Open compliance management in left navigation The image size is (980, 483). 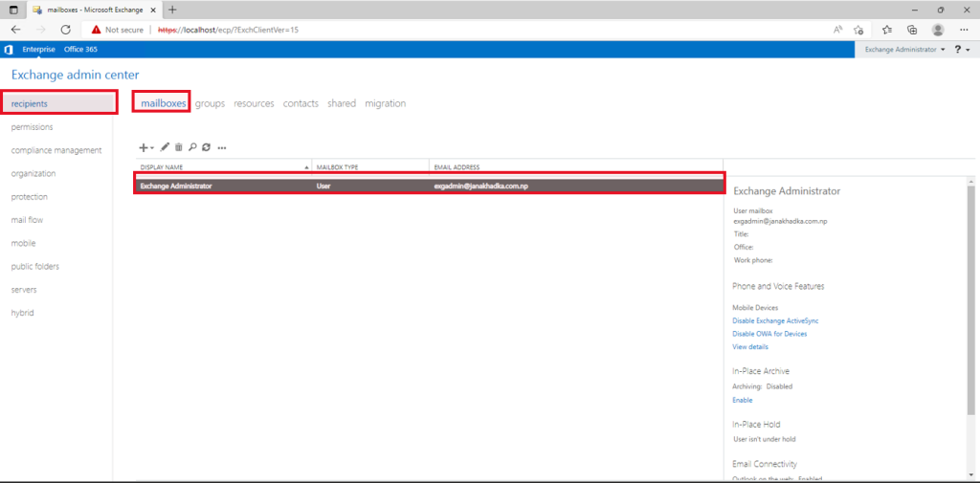click(x=56, y=150)
